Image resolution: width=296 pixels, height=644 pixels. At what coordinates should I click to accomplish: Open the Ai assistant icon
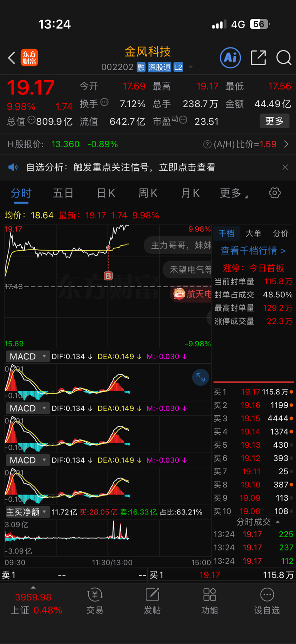coord(230,58)
